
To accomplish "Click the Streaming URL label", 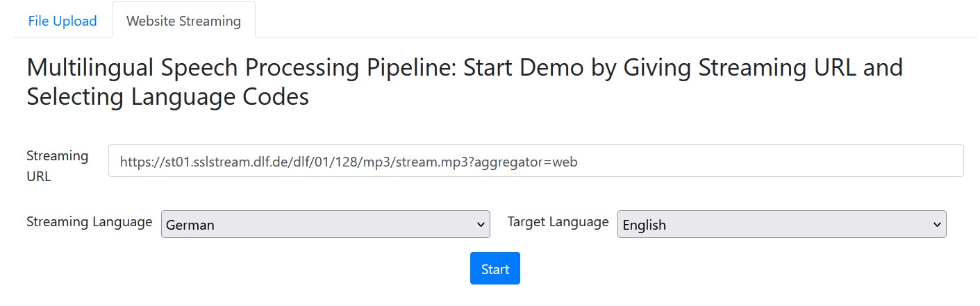I will click(58, 166).
